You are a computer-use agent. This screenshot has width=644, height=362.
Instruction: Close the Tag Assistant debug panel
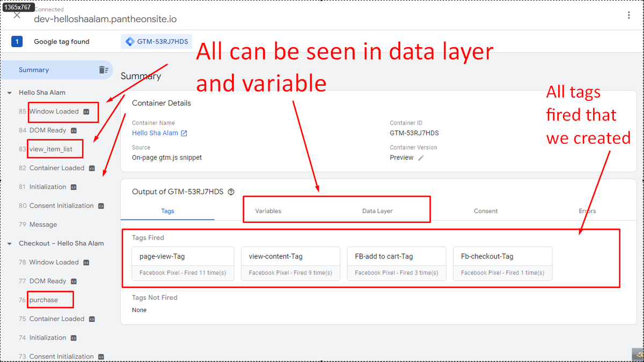pos(17,16)
